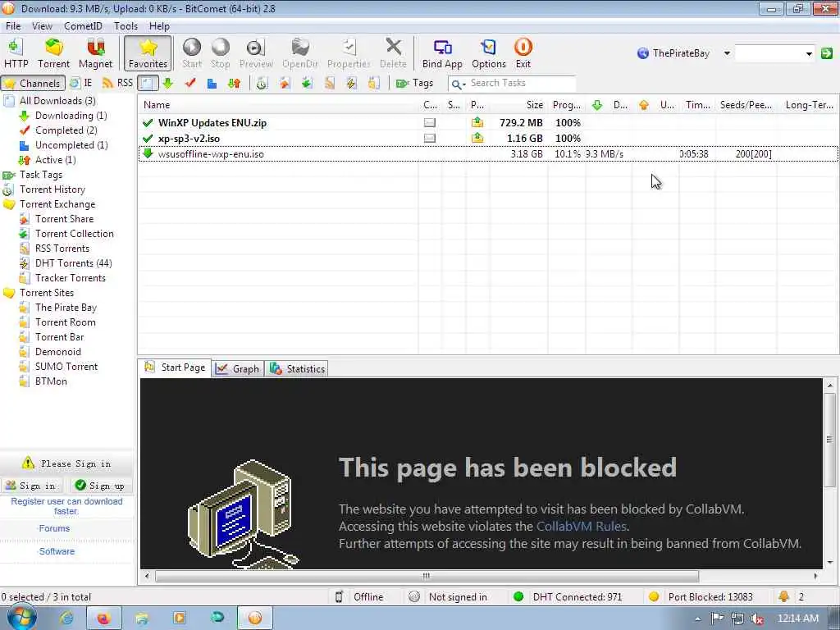Image resolution: width=840 pixels, height=630 pixels.
Task: Click the IE filter button
Action: [x=81, y=83]
